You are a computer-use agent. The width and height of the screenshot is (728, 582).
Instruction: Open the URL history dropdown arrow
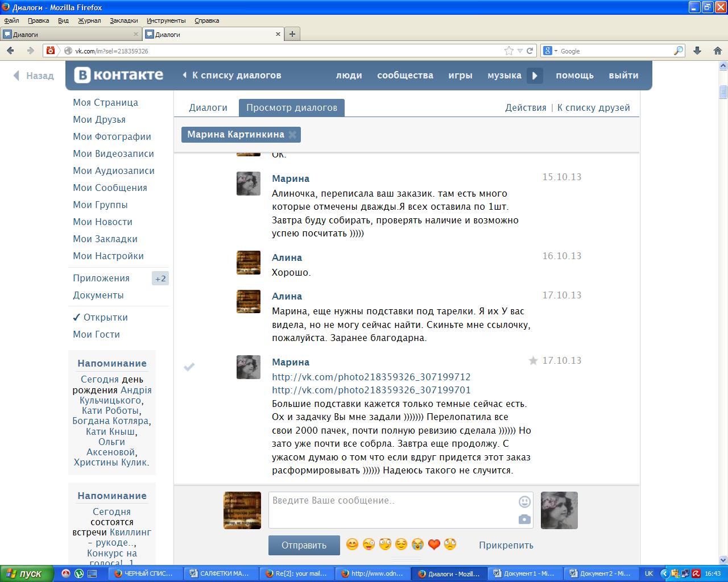click(x=520, y=51)
